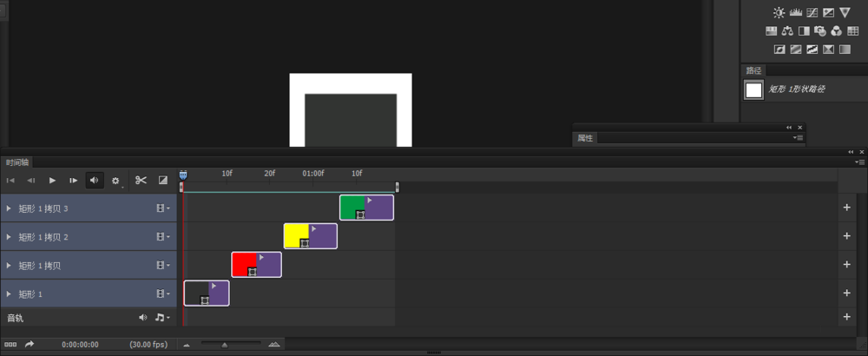Select the Levels adjustment icon
This screenshot has width=868, height=356.
795,11
